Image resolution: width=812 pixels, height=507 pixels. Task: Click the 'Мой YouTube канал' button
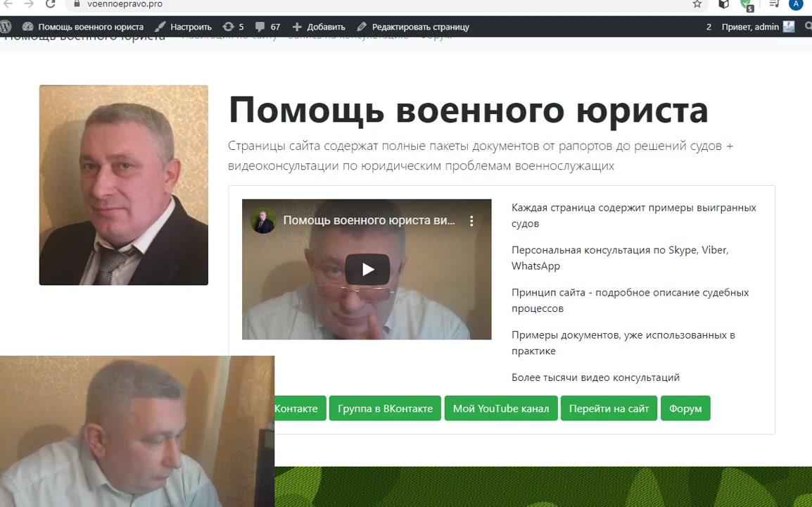pos(501,408)
